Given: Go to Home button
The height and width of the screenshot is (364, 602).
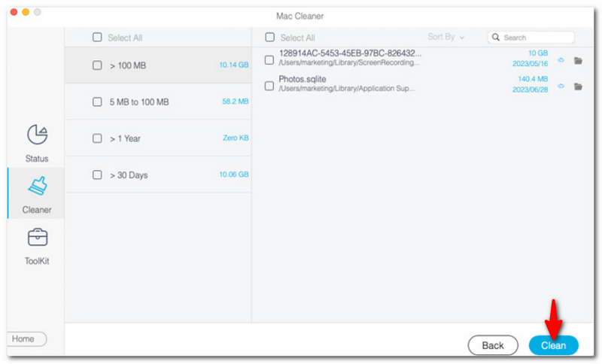Looking at the screenshot, I should pos(26,338).
